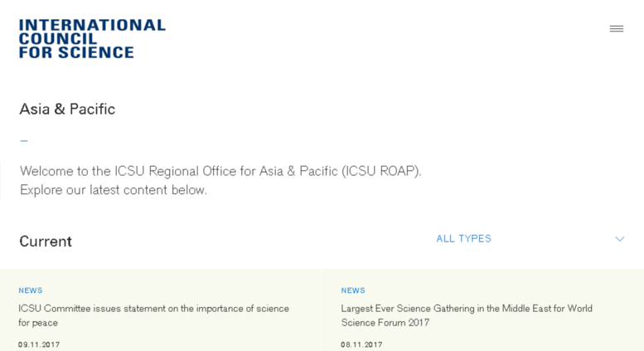
Task: Click the word COUNCIL in the logo
Action: [58, 39]
